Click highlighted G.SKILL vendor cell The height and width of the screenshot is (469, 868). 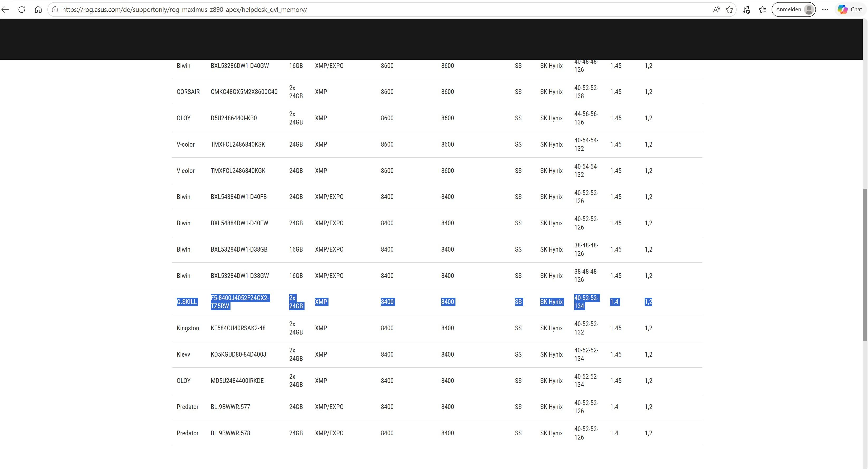187,302
